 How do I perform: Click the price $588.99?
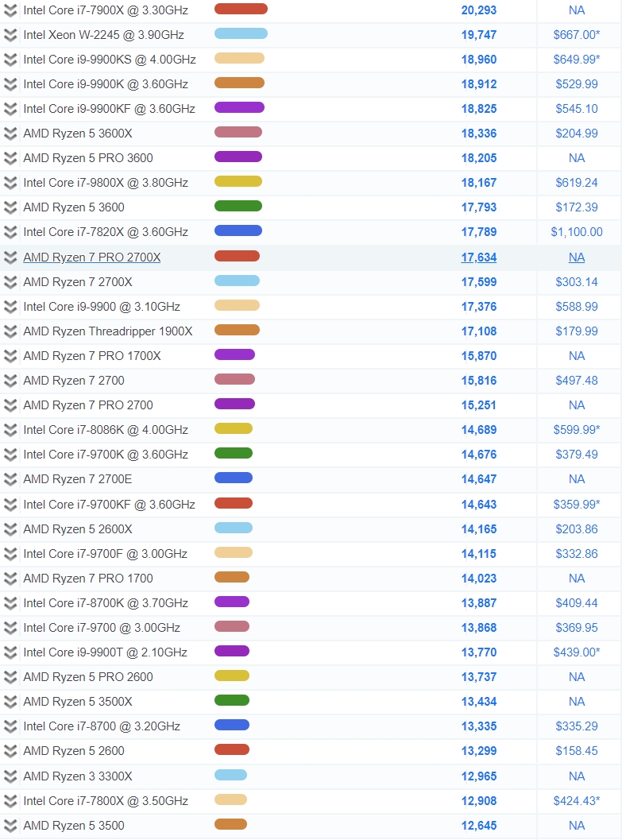[x=577, y=307]
